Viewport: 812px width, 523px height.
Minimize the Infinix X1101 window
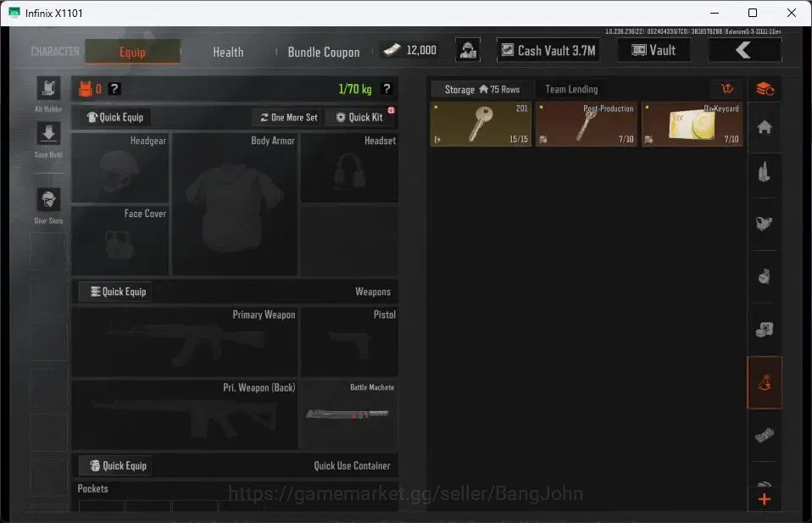pos(715,13)
